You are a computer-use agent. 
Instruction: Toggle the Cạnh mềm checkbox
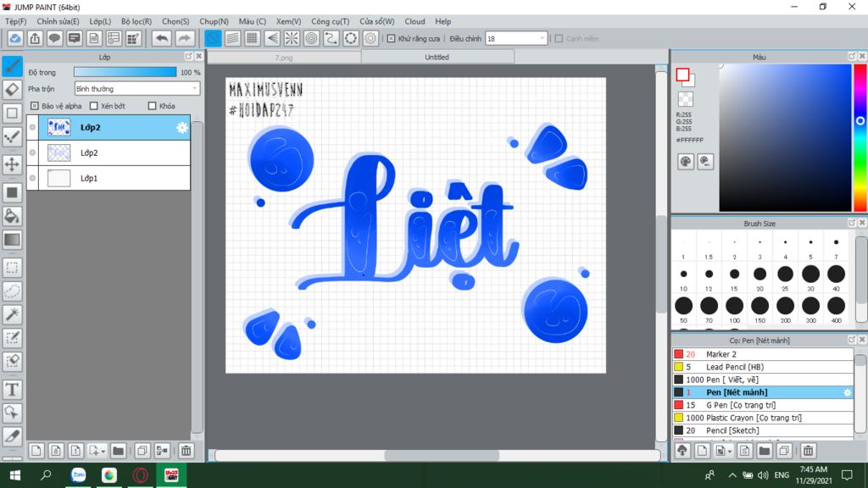point(559,39)
